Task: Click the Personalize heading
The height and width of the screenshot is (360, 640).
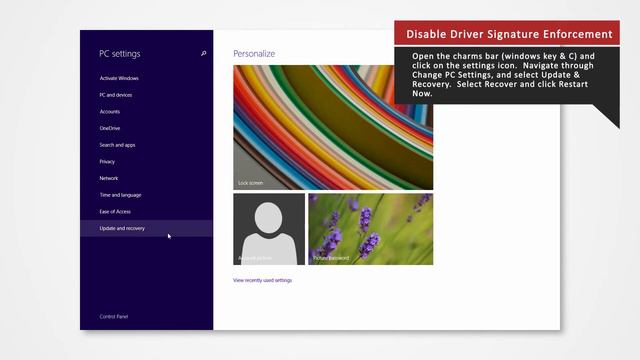Action: pos(254,54)
